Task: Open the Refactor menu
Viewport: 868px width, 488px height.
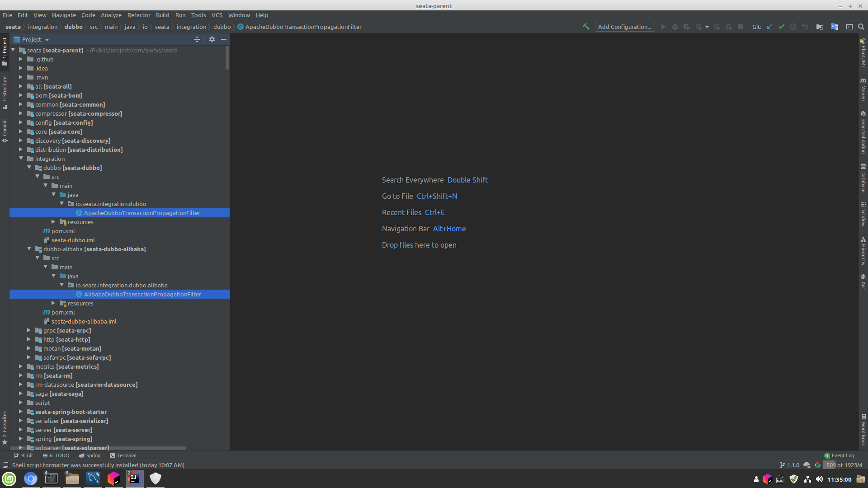Action: click(x=138, y=15)
